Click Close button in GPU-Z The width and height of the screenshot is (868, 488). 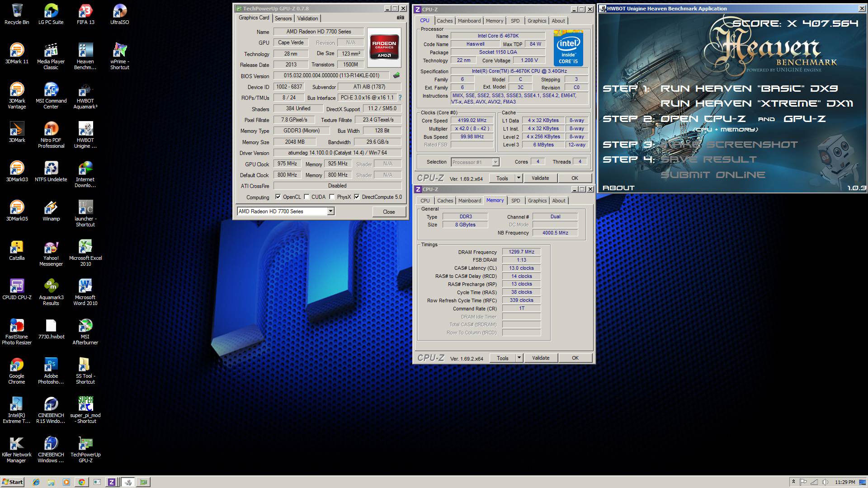click(389, 212)
